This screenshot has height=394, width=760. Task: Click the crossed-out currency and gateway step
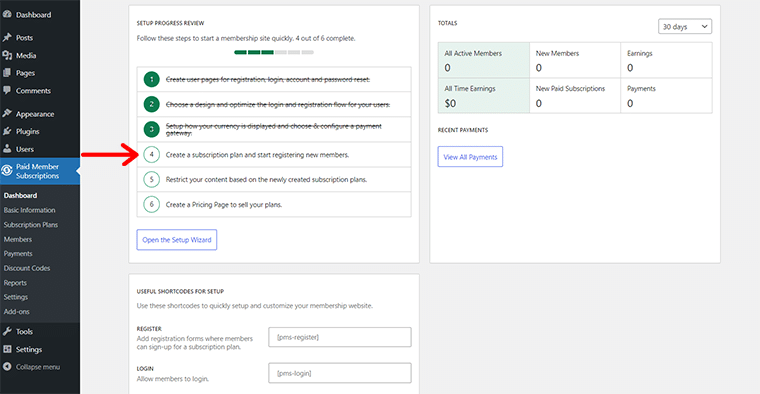[274, 129]
